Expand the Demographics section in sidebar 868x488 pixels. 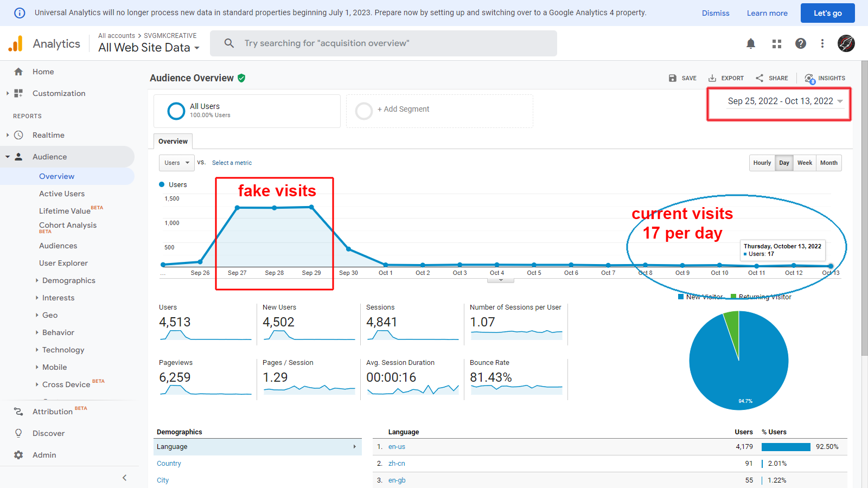coord(68,280)
